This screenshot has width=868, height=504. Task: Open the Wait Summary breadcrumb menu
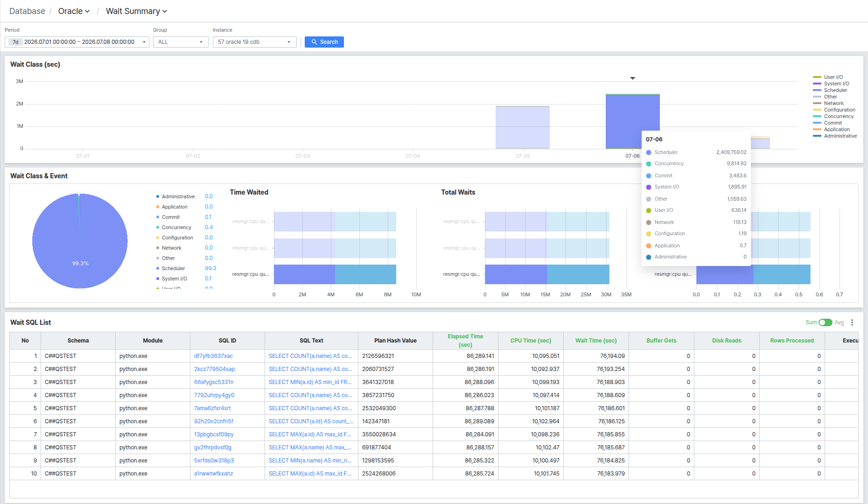[x=136, y=11]
